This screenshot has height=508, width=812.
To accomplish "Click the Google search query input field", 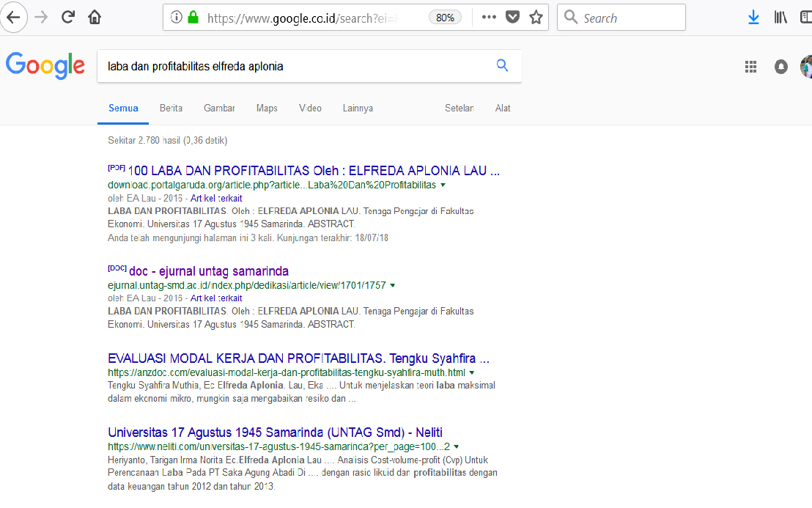I will tap(293, 66).
